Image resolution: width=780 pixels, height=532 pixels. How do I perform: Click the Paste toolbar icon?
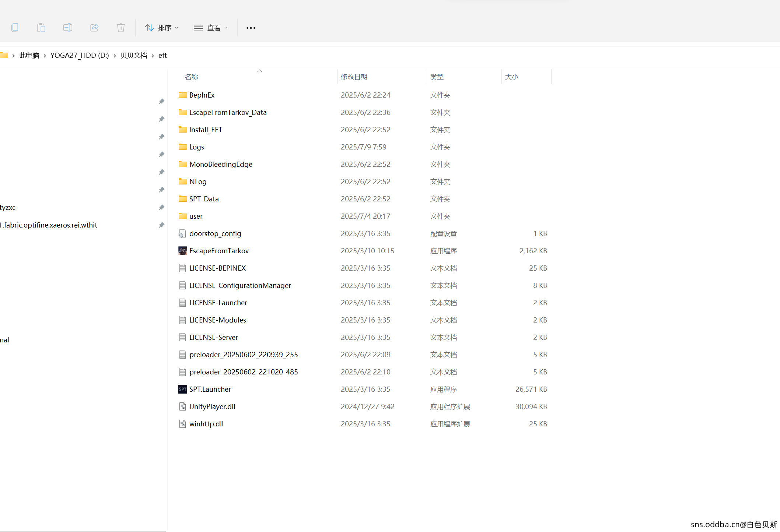pos(41,28)
